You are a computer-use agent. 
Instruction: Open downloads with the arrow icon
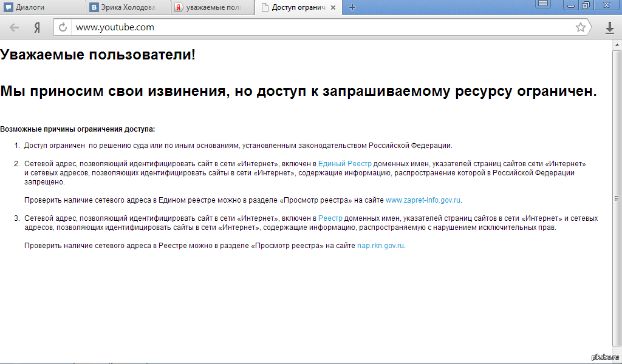[609, 27]
